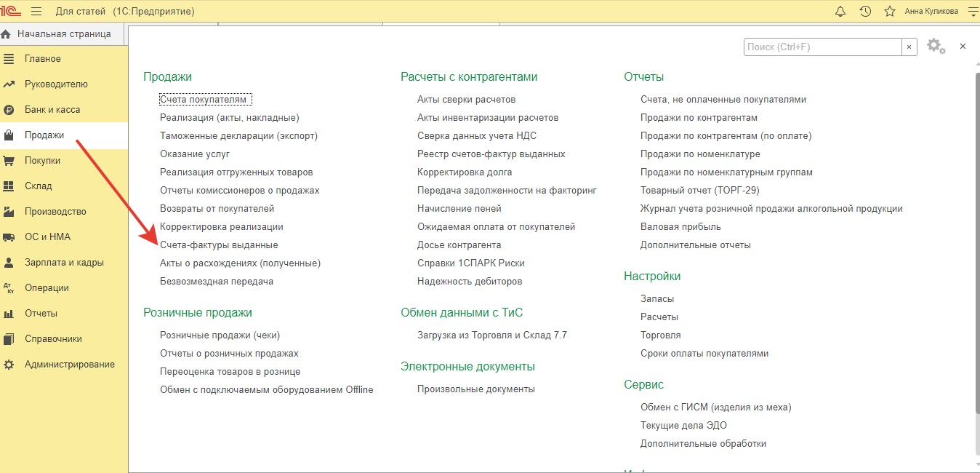Click the notifications bell icon
This screenshot has height=473, width=980.
(x=840, y=12)
